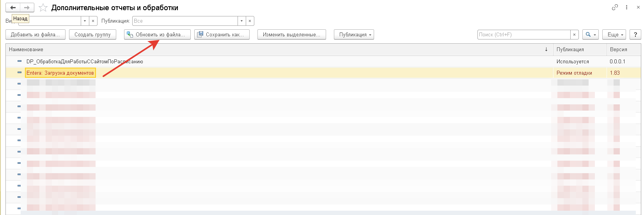Screen dimensions: 644x215
Task: Clear the Вид filter field
Action: pos(93,21)
